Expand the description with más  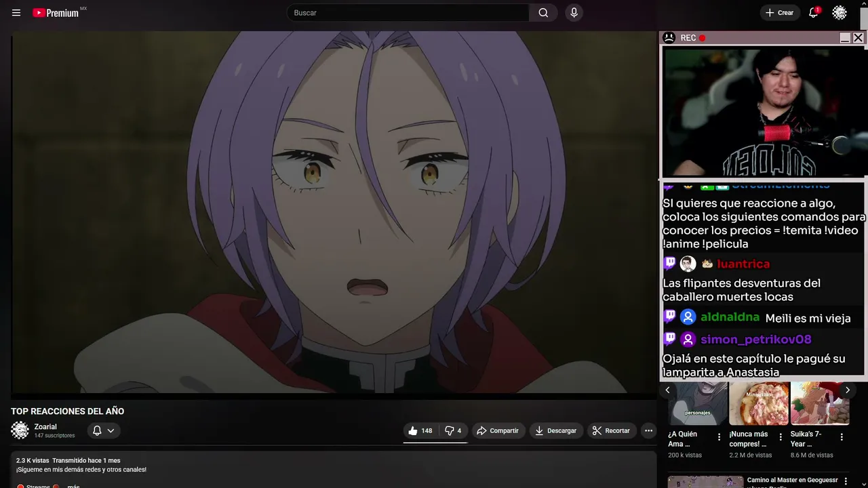click(x=73, y=486)
